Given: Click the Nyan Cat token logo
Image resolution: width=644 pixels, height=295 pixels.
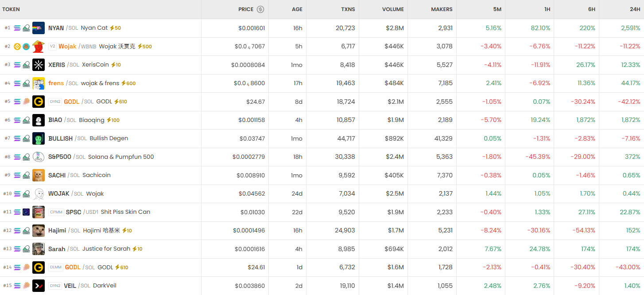Looking at the screenshot, I should pyautogui.click(x=39, y=28).
